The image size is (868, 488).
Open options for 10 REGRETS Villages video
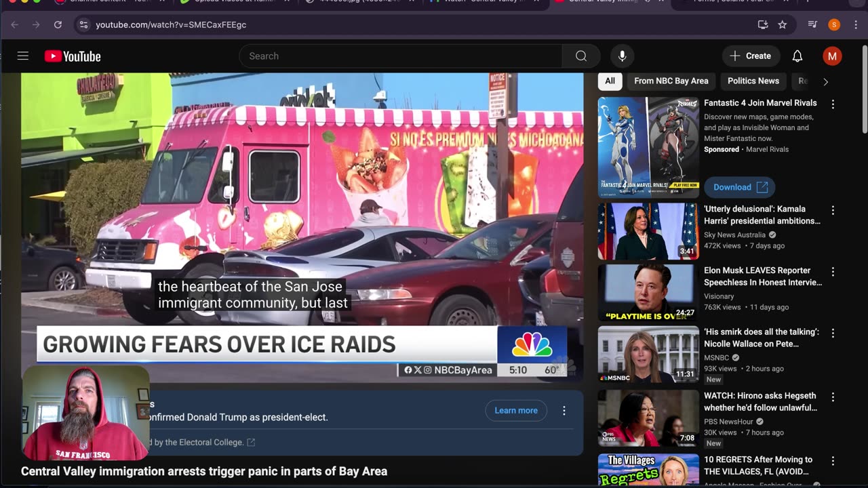833,461
